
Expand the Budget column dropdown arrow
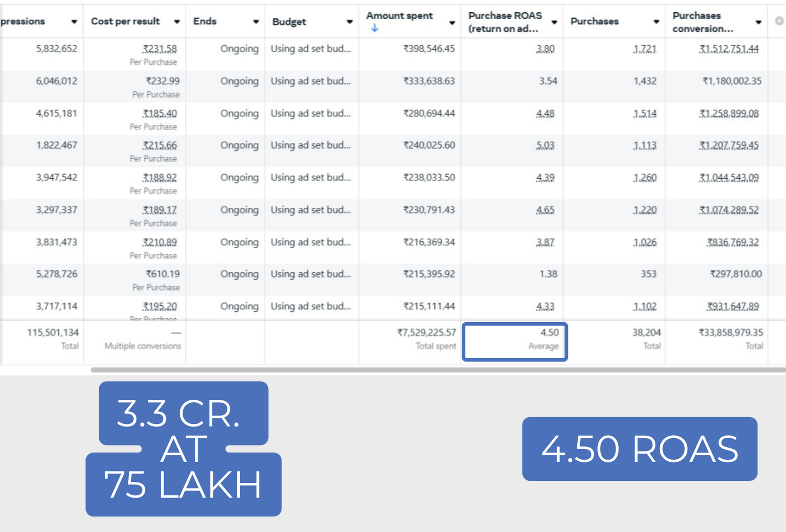click(350, 22)
